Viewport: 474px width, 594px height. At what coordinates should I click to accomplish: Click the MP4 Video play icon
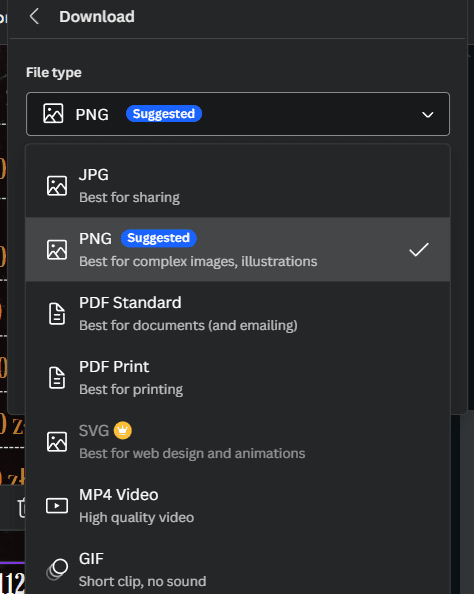point(57,506)
